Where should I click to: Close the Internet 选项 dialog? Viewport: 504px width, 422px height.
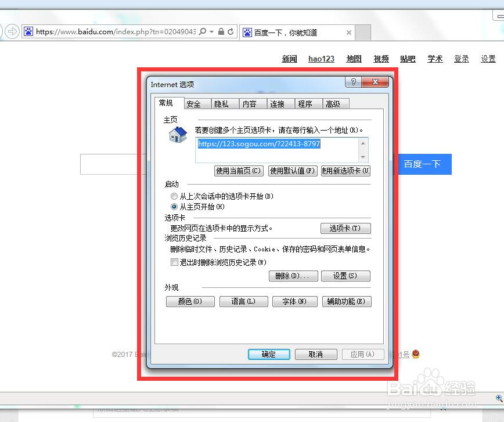coord(375,82)
